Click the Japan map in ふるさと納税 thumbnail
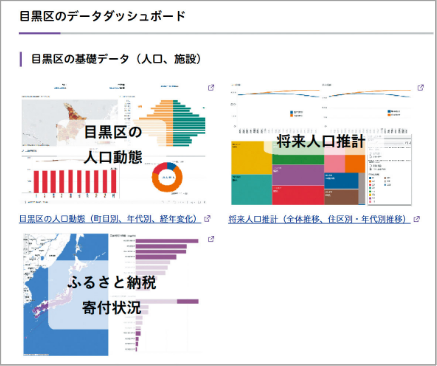 pyautogui.click(x=66, y=295)
